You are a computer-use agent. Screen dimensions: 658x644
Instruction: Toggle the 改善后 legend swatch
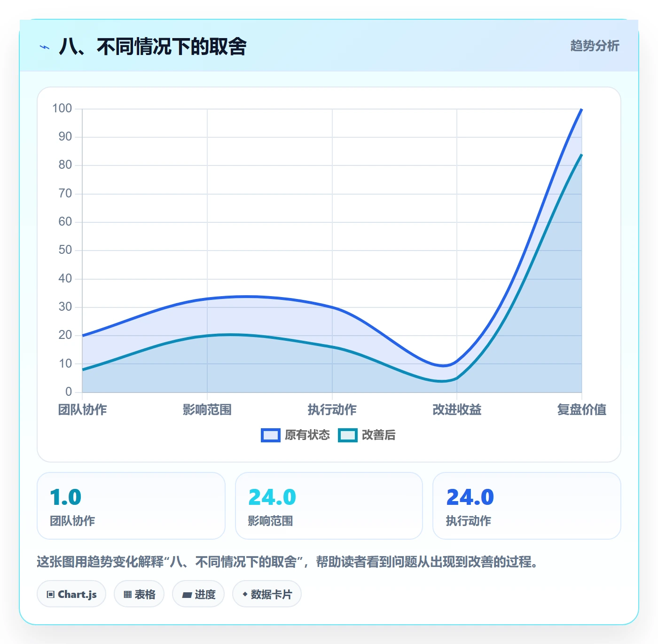point(348,435)
